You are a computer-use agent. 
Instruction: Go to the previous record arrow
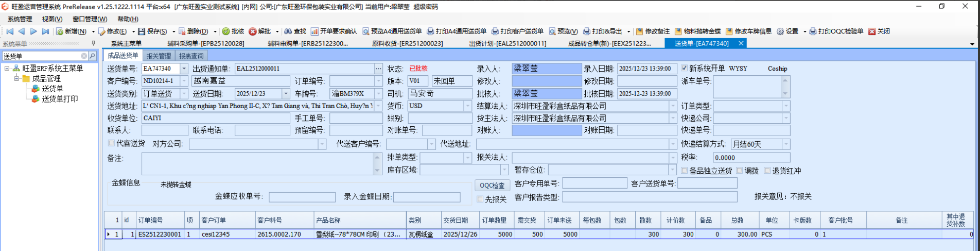pos(22,31)
